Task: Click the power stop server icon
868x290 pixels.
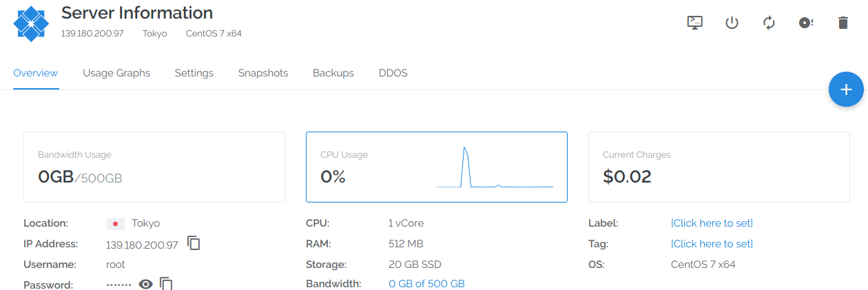Action: 732,23
